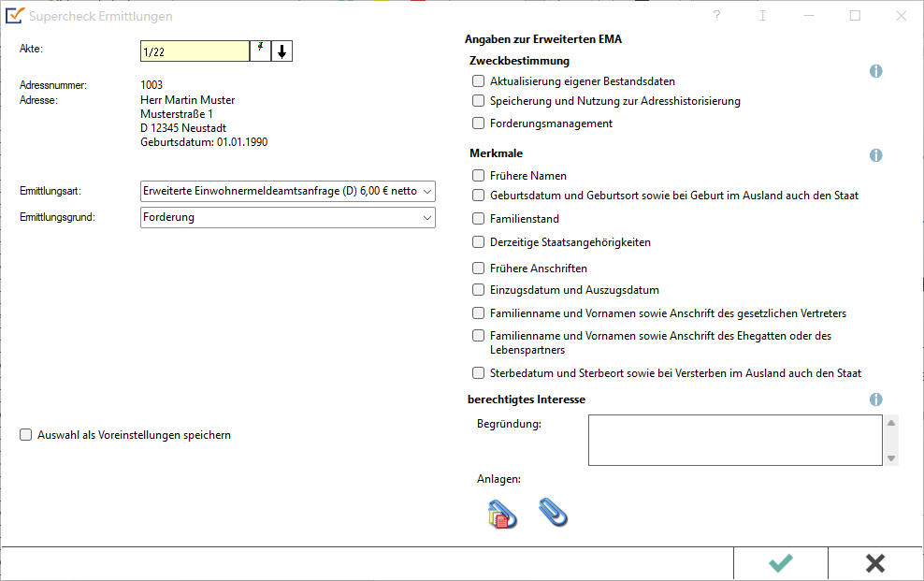Click the paperclip with documents attachment icon

502,514
